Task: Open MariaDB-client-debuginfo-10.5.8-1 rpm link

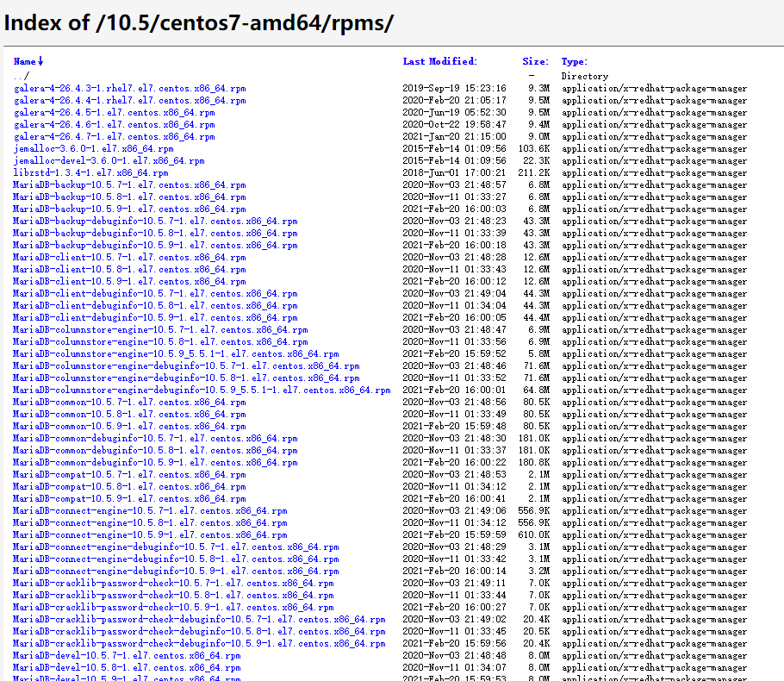Action: [x=155, y=306]
